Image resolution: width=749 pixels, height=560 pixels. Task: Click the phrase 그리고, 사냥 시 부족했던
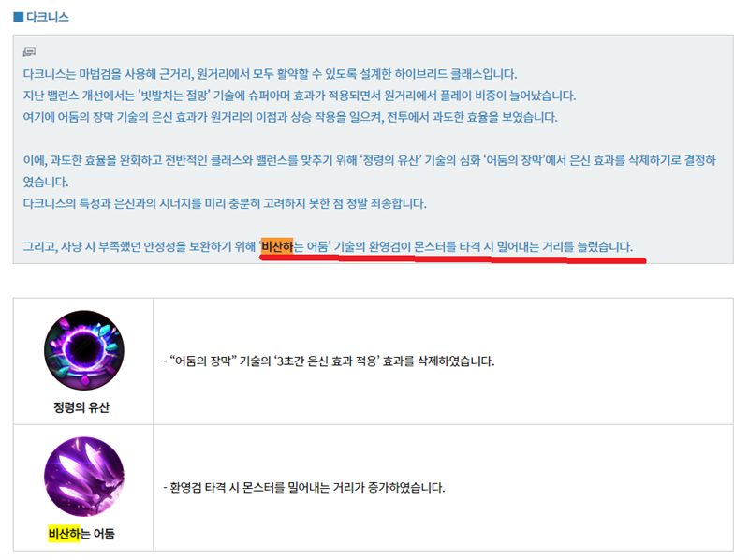(x=82, y=246)
